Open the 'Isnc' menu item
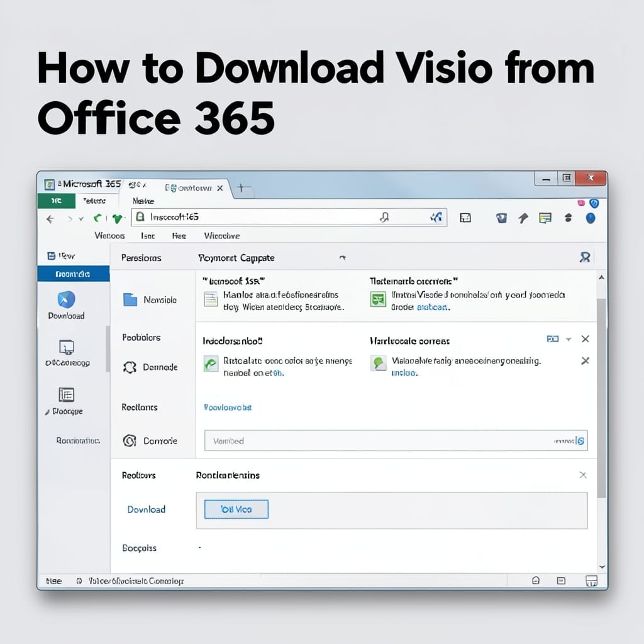 (x=148, y=236)
